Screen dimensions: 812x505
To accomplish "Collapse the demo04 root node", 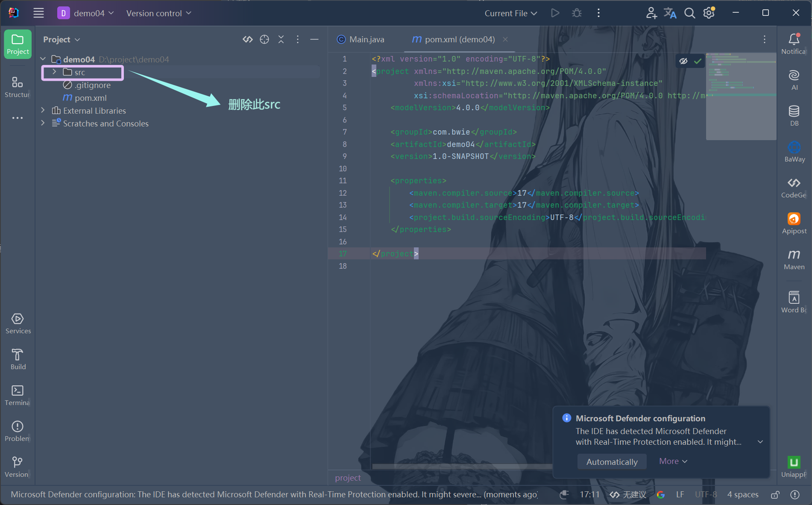I will [43, 59].
